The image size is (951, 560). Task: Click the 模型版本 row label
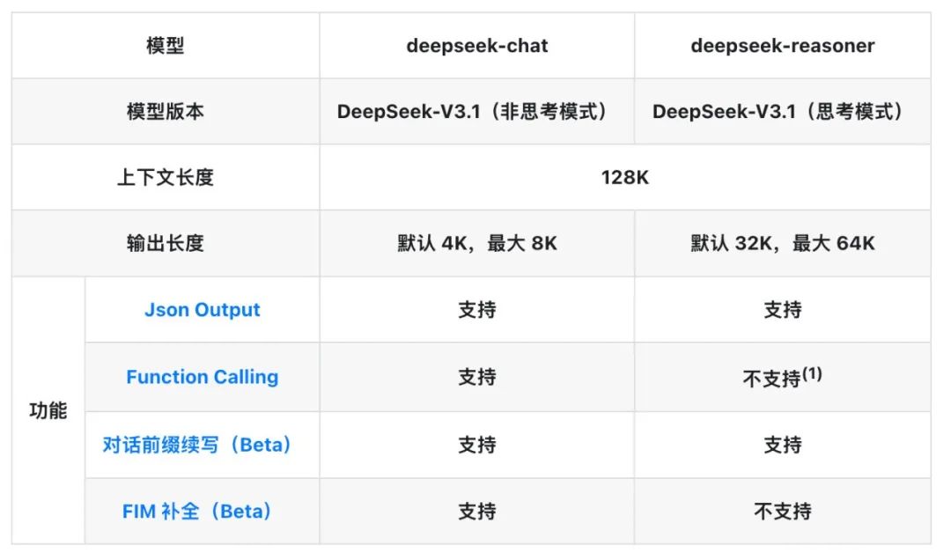click(x=165, y=112)
